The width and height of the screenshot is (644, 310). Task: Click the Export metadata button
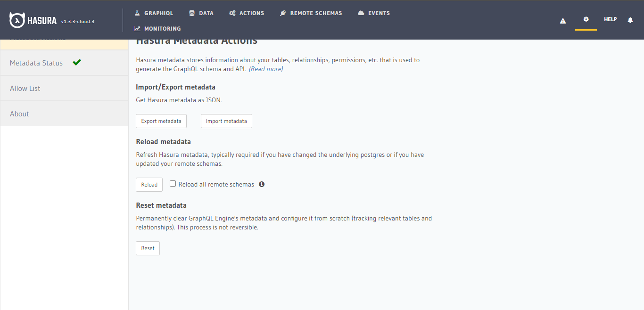tap(161, 121)
